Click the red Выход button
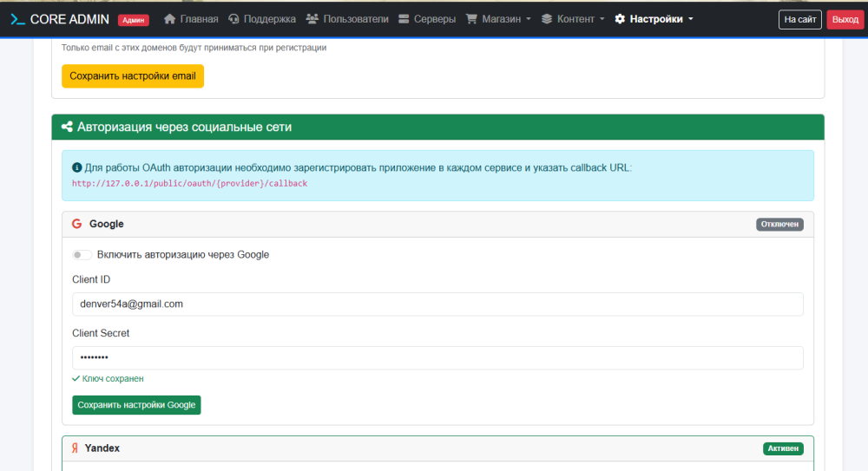Screen dimensions: 868x471 pos(845,19)
